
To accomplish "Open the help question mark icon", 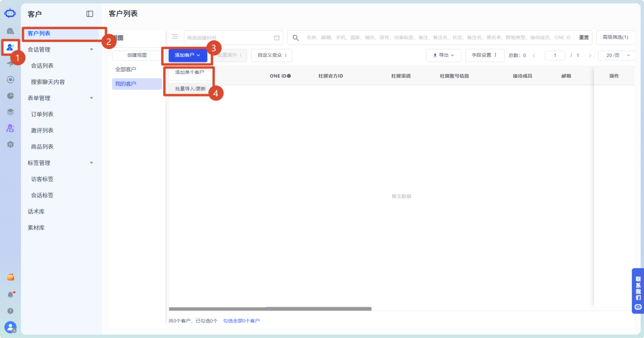I will pos(10,311).
